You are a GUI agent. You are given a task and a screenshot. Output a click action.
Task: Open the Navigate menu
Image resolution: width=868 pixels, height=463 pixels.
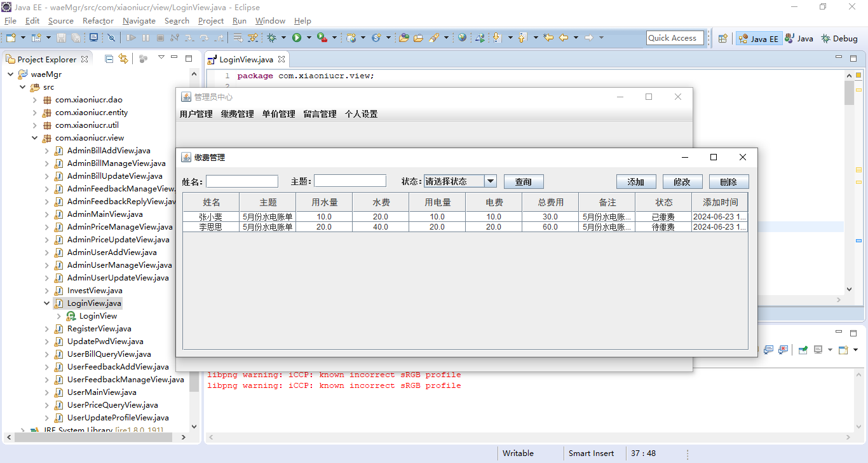(x=139, y=21)
